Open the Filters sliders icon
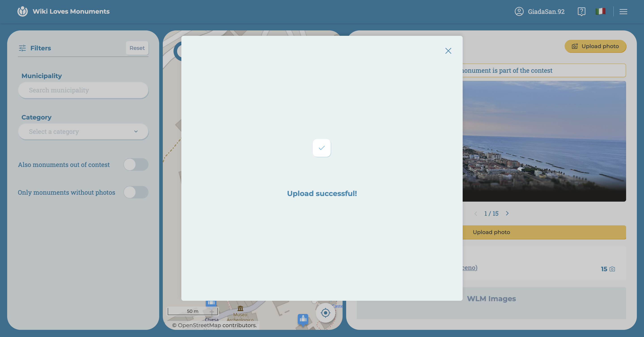This screenshot has height=337, width=644. click(x=23, y=48)
